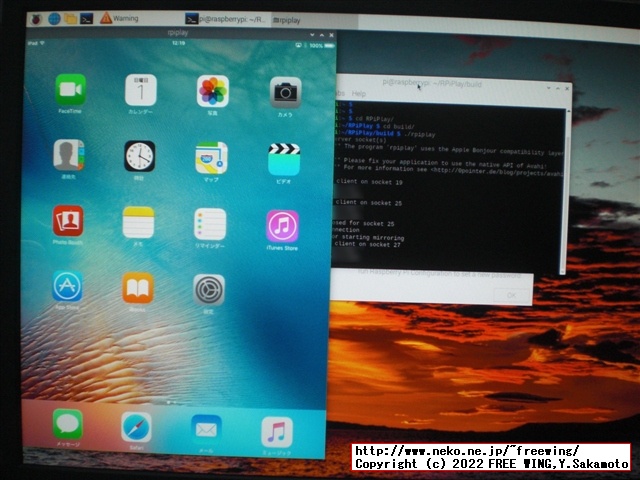Click OK in the warning dialog
Image resolution: width=640 pixels, height=480 pixels.
point(511,295)
